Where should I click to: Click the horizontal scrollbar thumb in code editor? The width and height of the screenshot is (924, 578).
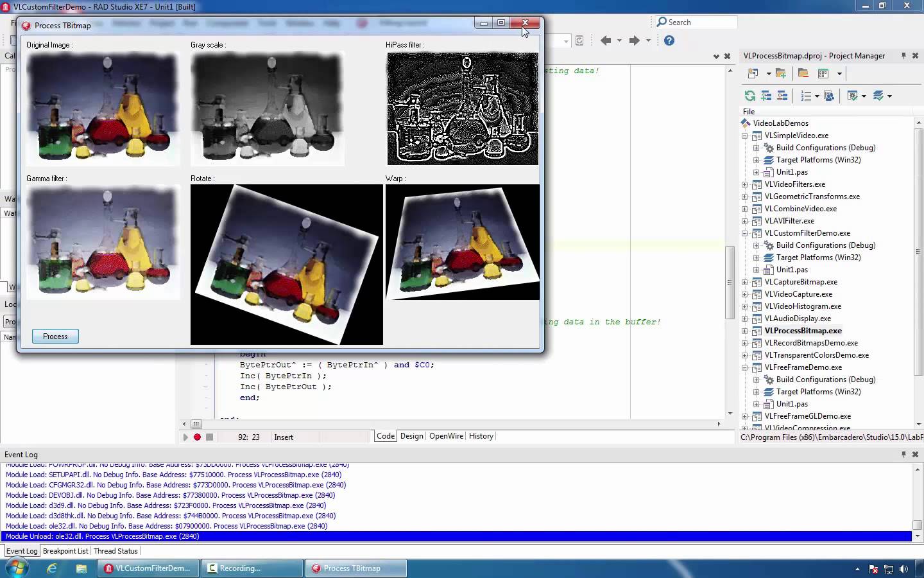click(196, 424)
